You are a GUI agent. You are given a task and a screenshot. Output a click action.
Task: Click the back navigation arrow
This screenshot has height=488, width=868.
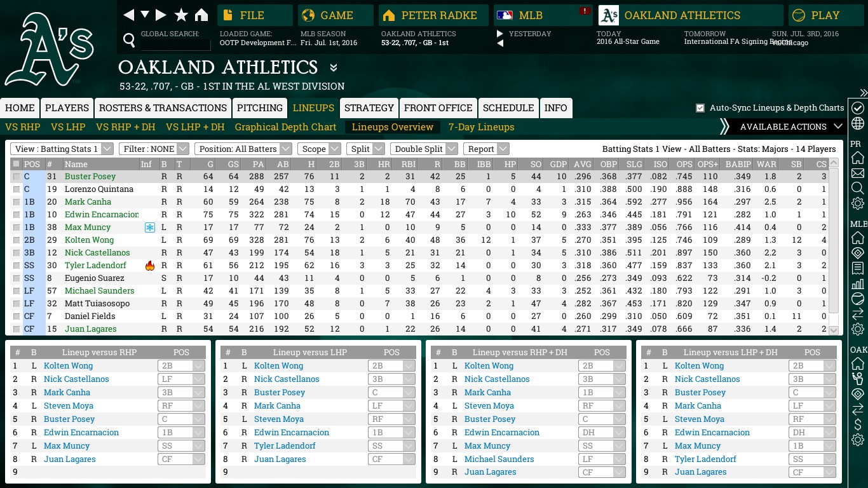click(x=129, y=15)
